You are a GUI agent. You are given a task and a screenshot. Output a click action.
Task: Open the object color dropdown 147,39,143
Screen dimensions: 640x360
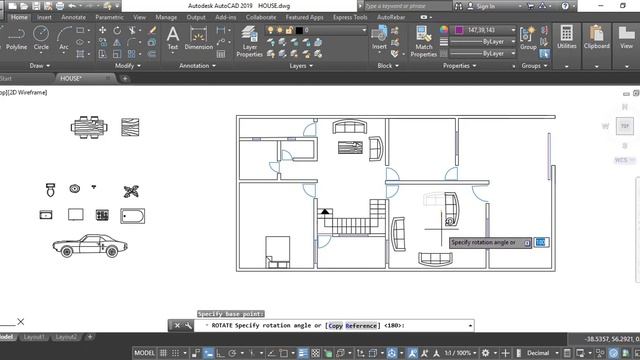(485, 30)
